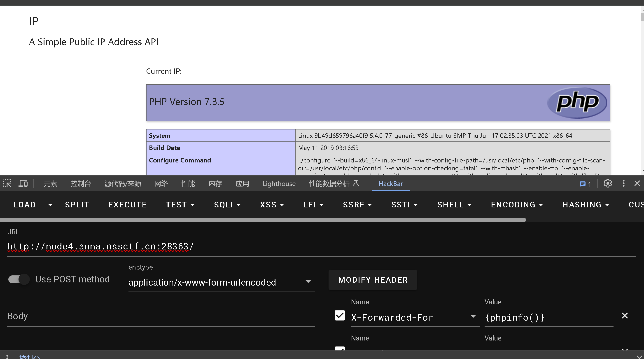Click the EXECUTE button
Screen dimensions: 644x359
[127, 205]
